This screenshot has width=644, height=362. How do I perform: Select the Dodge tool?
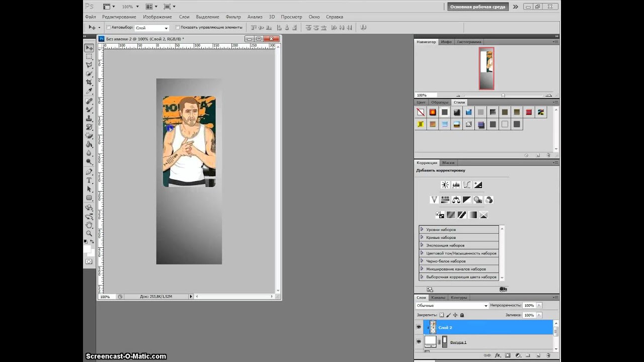click(x=89, y=161)
